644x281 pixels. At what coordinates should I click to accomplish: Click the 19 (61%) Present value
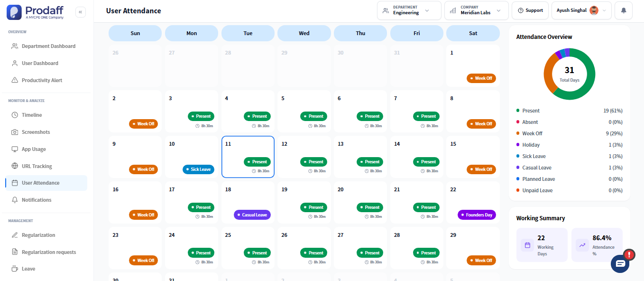click(x=613, y=111)
